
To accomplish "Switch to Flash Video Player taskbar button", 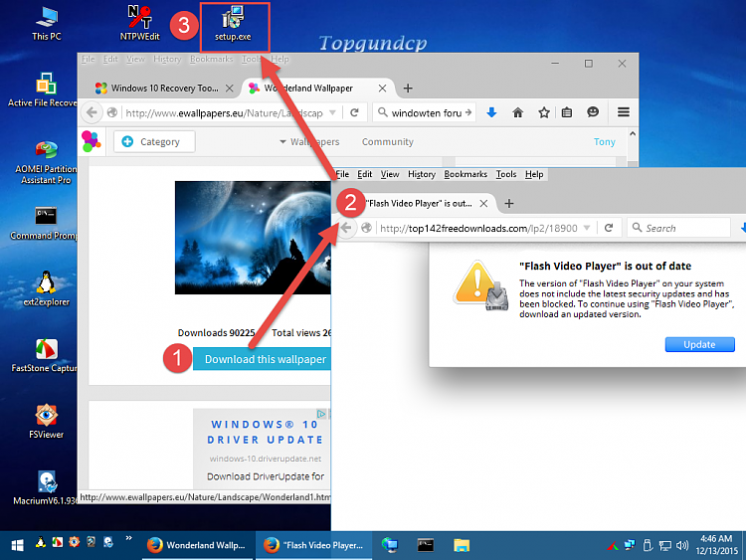I will coord(313,545).
